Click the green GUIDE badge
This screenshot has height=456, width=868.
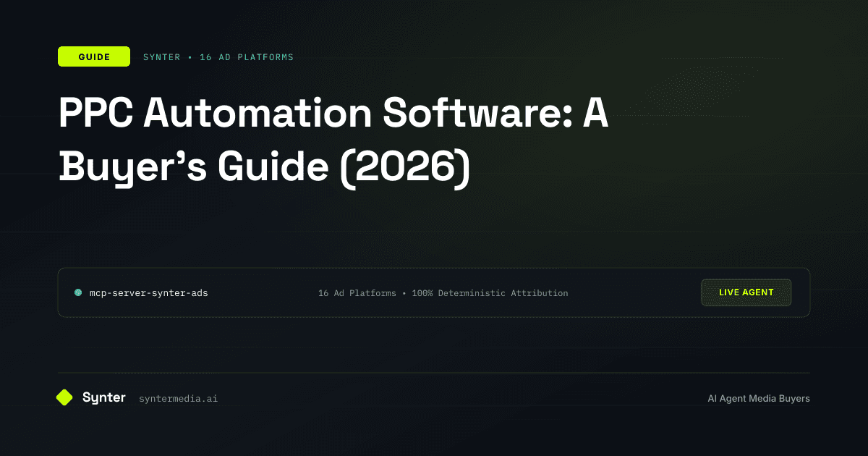(x=94, y=56)
